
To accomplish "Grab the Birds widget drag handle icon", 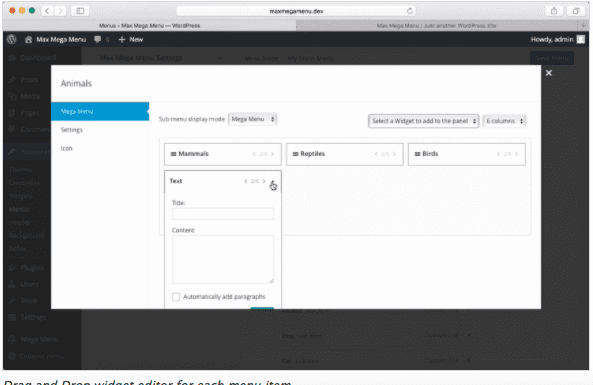I will tap(418, 154).
